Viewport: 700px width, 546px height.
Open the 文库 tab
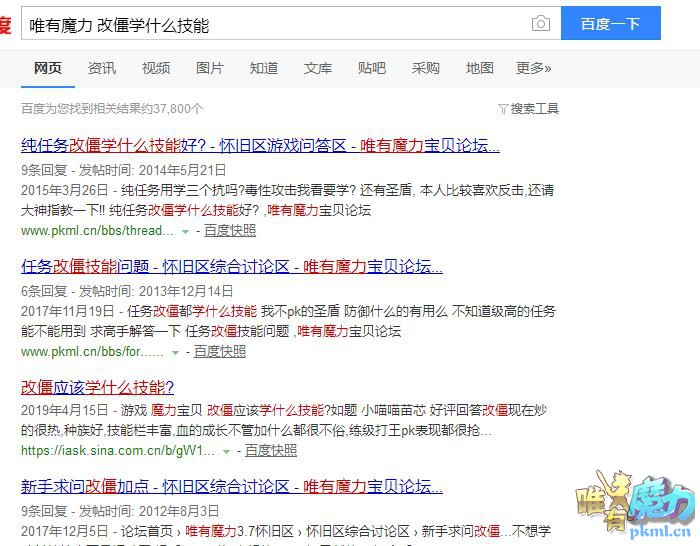point(318,68)
